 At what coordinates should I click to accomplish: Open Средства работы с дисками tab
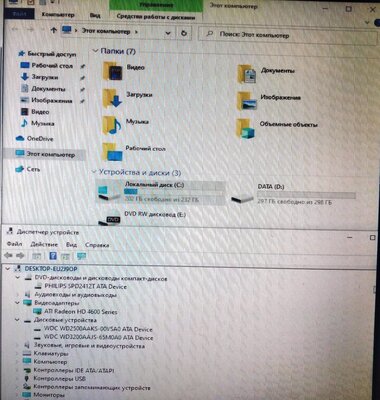(x=156, y=17)
